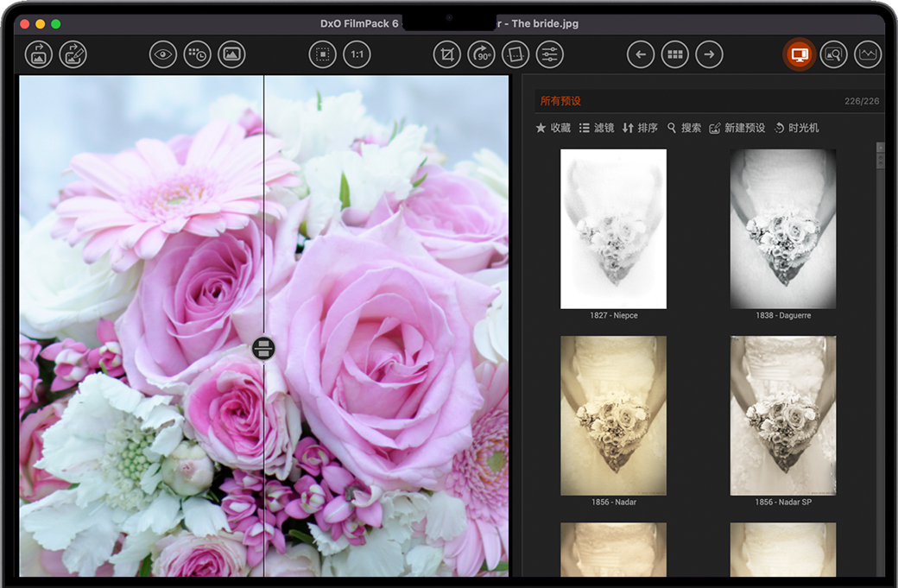Image resolution: width=898 pixels, height=588 pixels.
Task: Open the adjustment sliders panel icon
Action: (549, 55)
